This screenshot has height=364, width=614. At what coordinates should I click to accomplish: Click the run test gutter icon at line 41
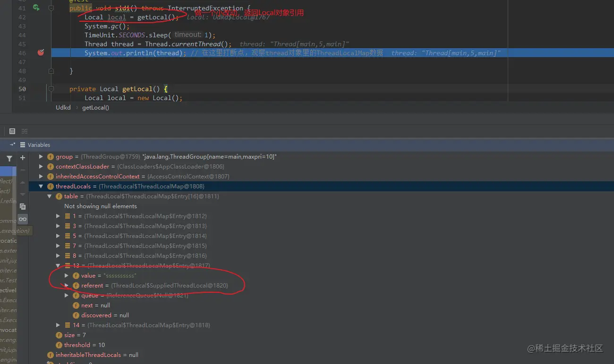pos(36,8)
